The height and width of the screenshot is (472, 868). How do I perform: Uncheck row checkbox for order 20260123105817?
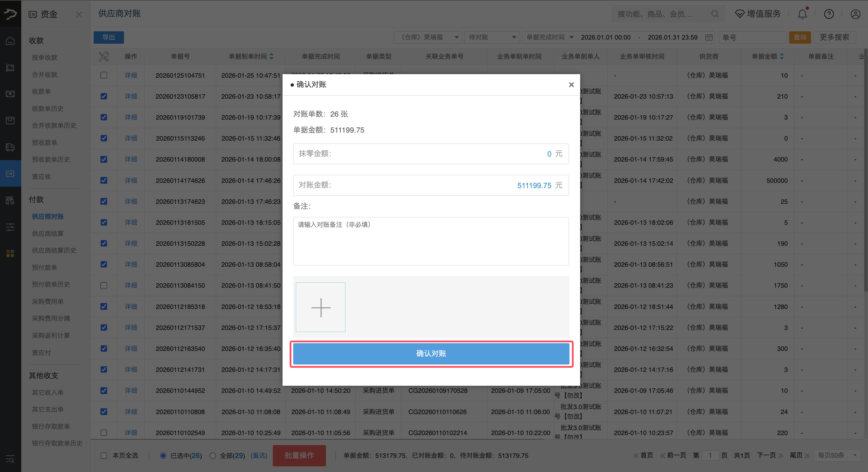(103, 96)
